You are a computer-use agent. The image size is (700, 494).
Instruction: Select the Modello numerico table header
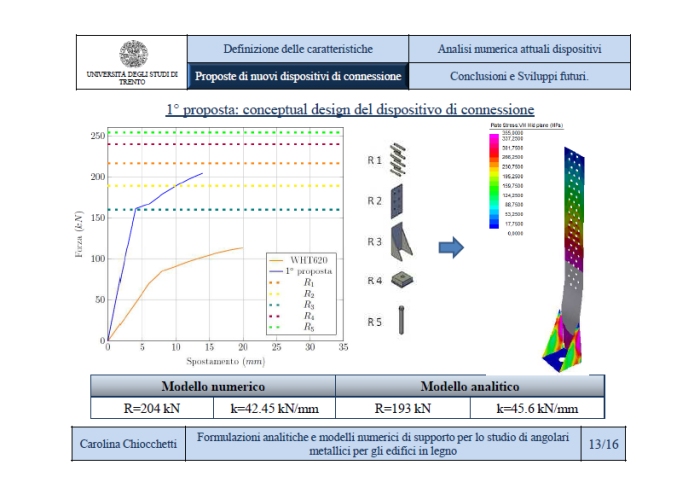(x=213, y=387)
